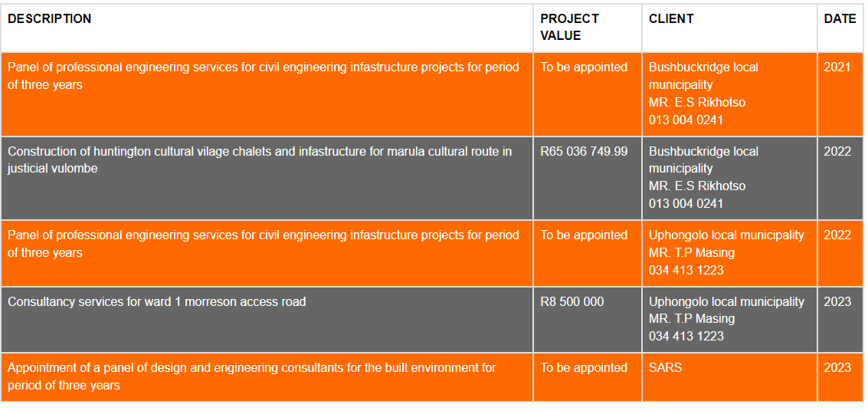Screen dimensions: 868x411
Task: Click "To be appointed" in the SARS row
Action: click(584, 368)
